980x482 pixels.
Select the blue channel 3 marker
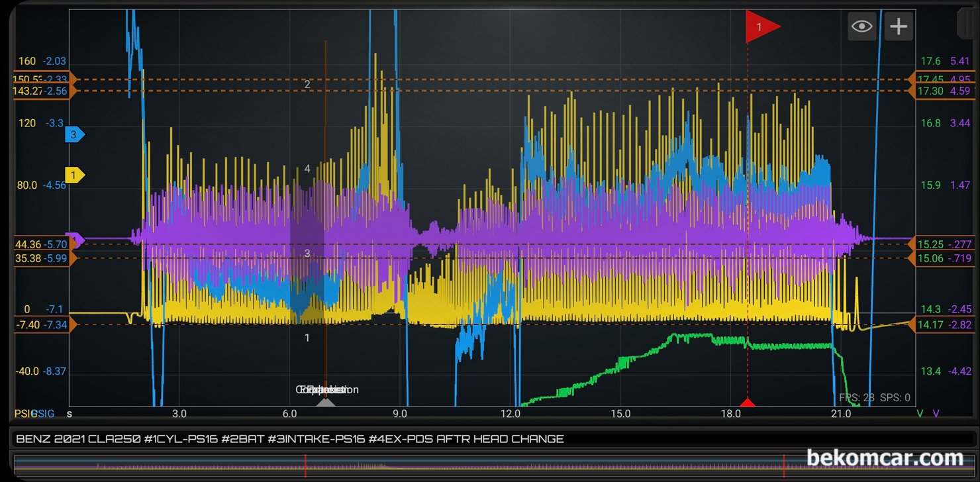tap(75, 134)
